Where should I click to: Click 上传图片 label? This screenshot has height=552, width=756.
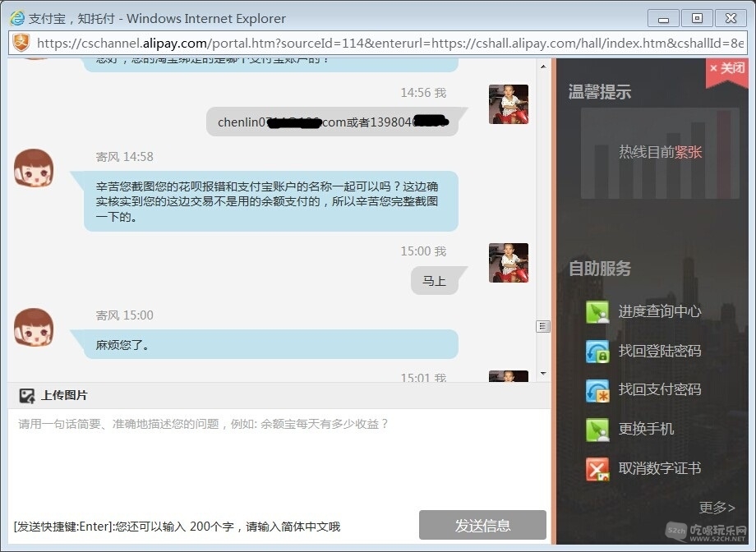point(64,395)
